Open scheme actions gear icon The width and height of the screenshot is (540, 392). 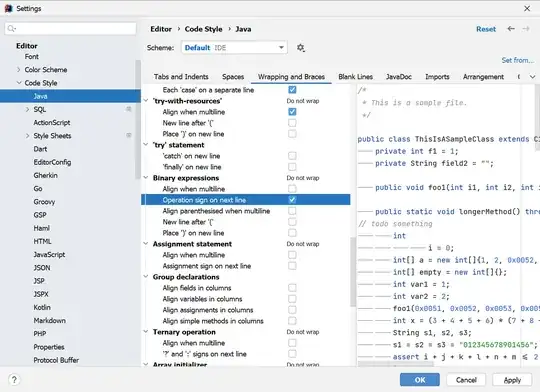[x=301, y=48]
